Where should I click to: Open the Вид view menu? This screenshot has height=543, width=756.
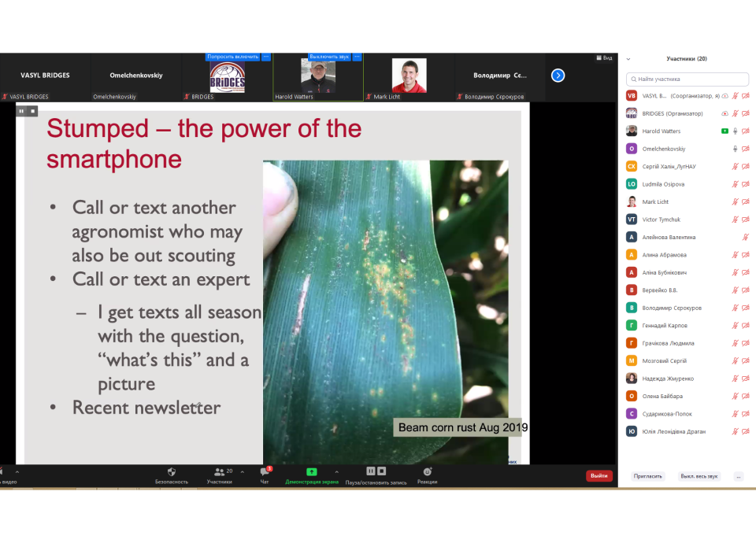click(604, 58)
